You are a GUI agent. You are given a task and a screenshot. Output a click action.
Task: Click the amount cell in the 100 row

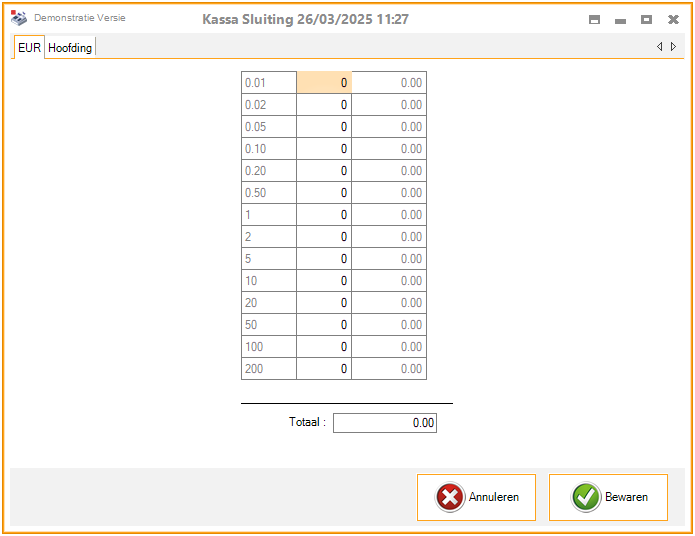389,347
